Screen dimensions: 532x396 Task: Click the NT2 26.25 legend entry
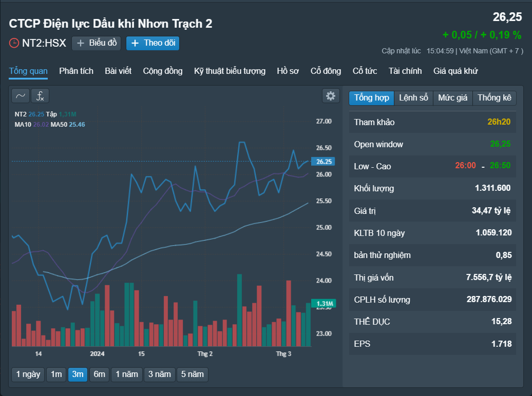29,114
